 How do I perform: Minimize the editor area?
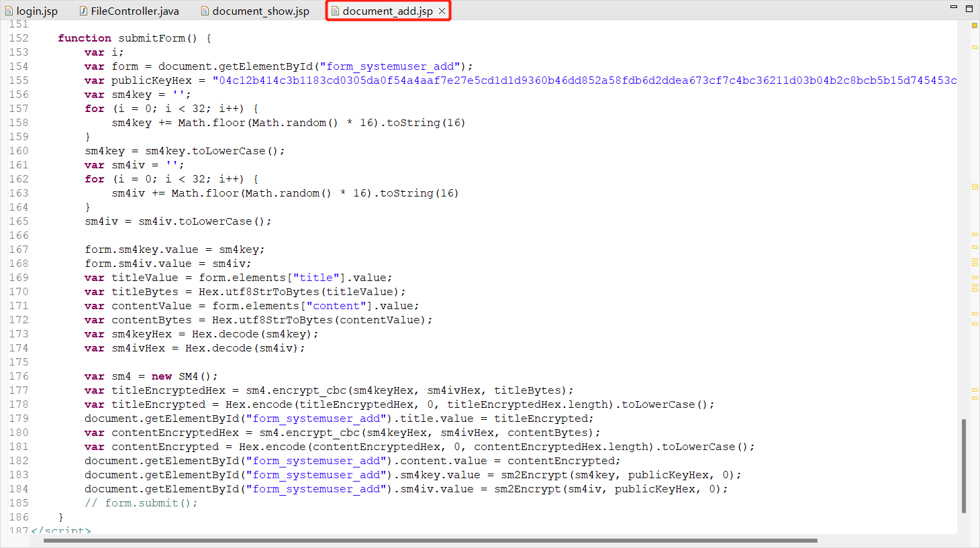click(x=953, y=7)
